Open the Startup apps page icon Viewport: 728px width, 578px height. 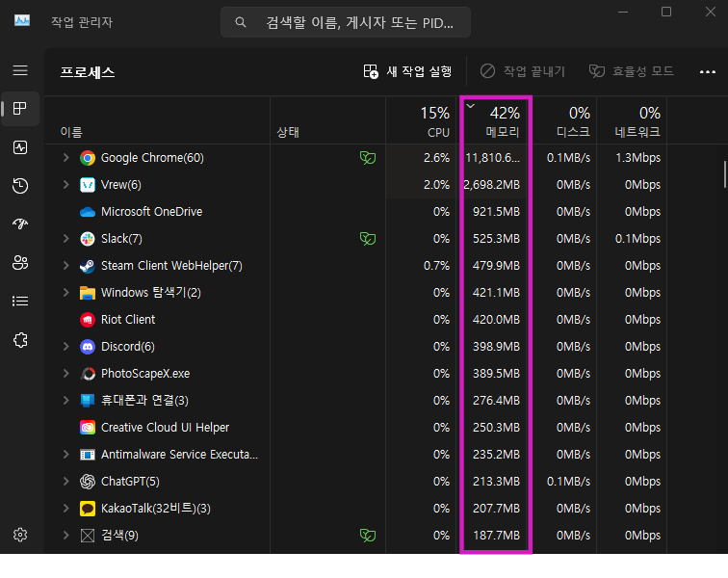tap(20, 224)
